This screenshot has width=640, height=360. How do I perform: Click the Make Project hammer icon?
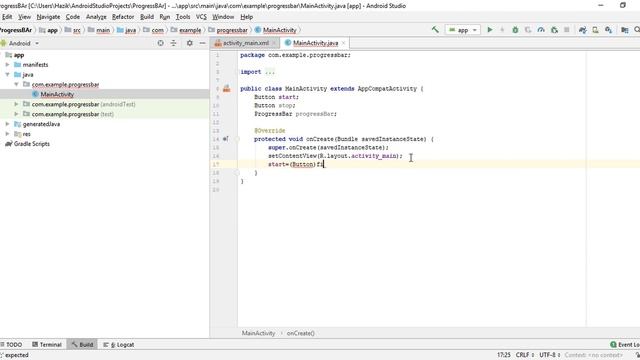coord(435,30)
